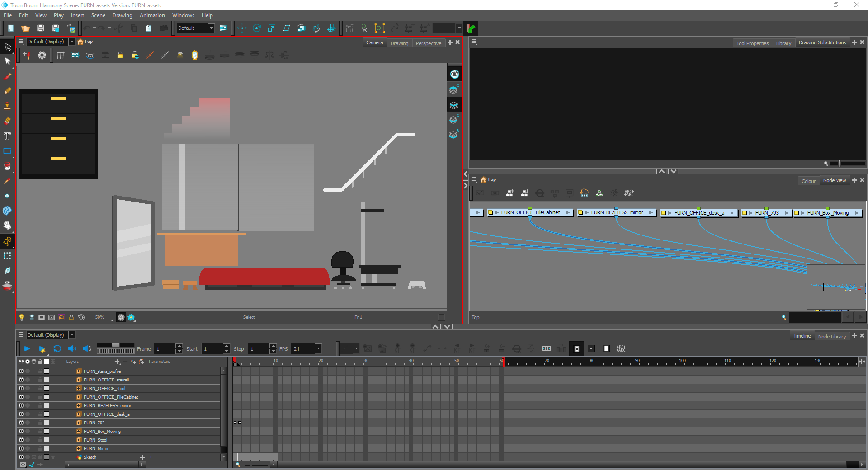This screenshot has height=470, width=868.
Task: Click the Scale tool in top toolbar
Action: (x=272, y=28)
